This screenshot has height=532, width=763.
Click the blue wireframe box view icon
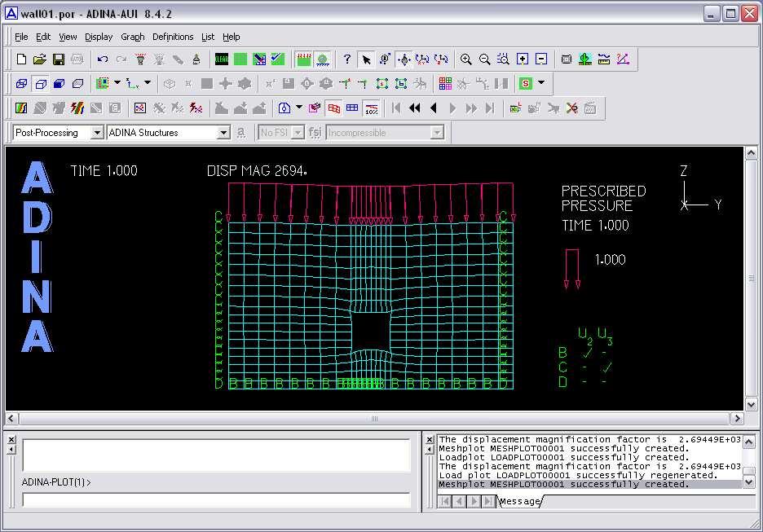point(21,84)
